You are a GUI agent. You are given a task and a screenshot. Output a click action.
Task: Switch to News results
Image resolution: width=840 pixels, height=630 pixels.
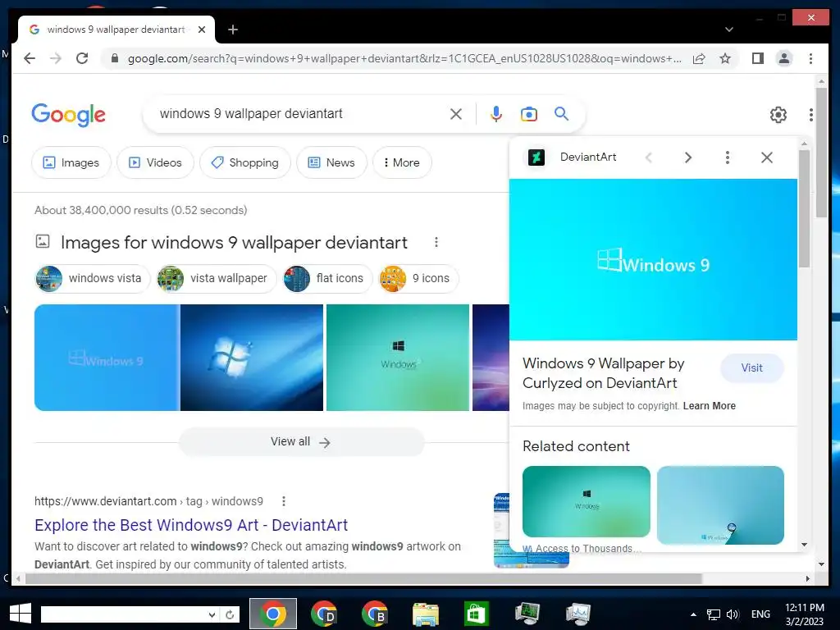coord(331,162)
